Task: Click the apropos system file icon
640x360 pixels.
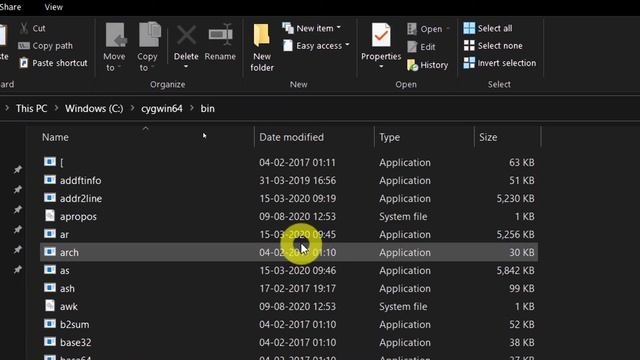Action: [x=50, y=216]
